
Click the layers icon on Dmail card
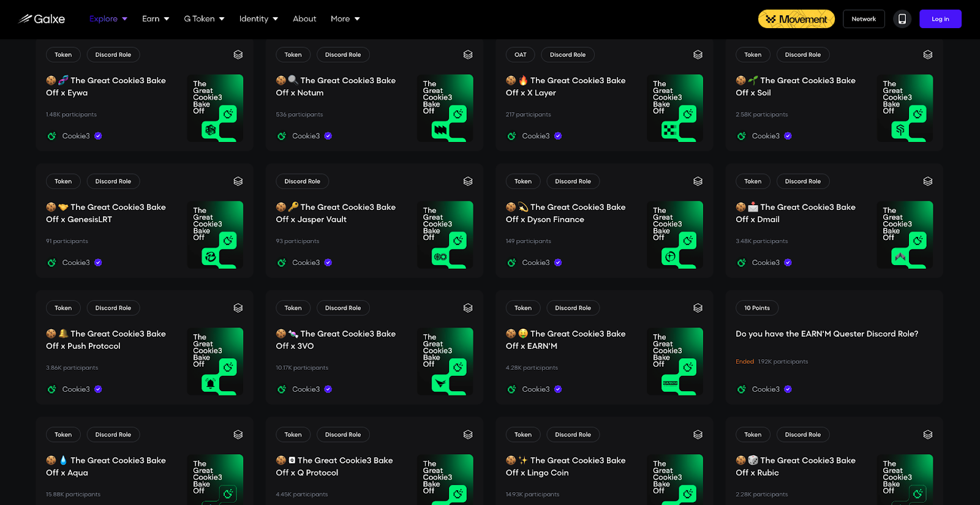tap(928, 182)
